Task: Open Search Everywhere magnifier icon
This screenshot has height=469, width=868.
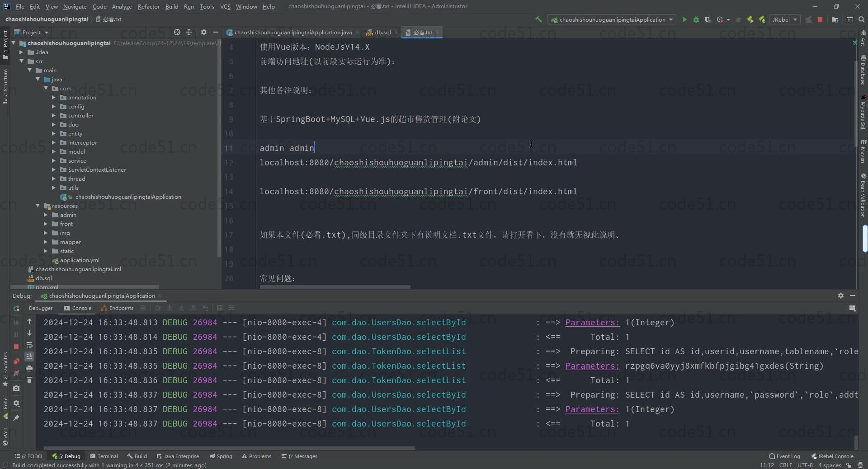Action: tap(862, 19)
